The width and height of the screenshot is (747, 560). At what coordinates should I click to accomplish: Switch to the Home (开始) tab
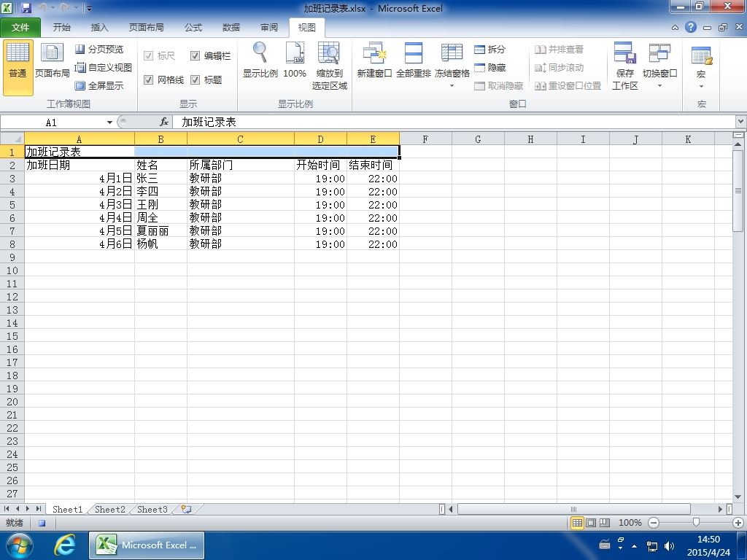(61, 28)
